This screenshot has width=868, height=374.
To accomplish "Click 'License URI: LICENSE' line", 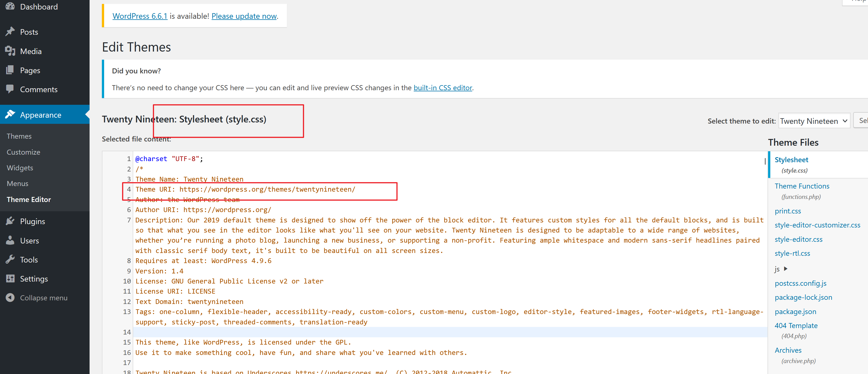I will pos(175,291).
